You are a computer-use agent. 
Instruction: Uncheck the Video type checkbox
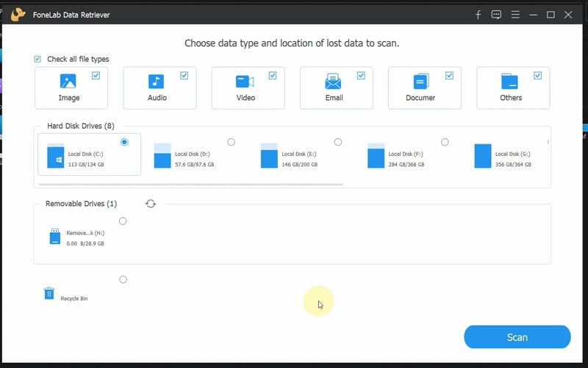273,76
